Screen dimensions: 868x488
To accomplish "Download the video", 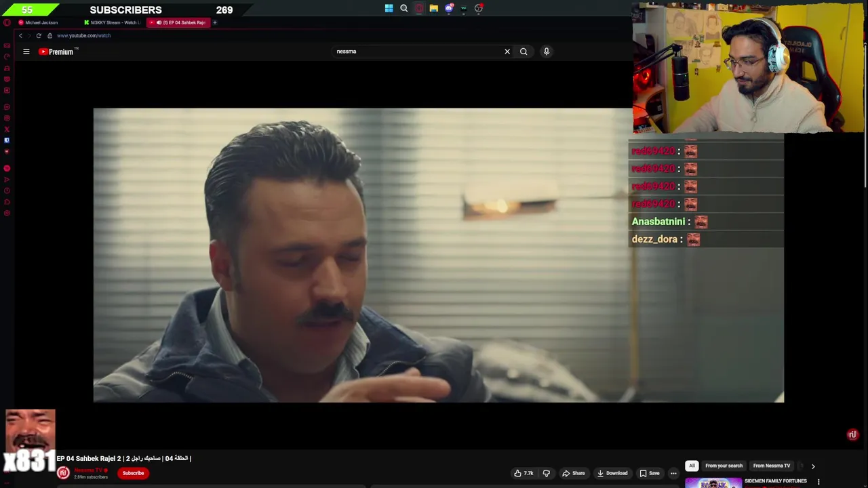I will point(612,473).
